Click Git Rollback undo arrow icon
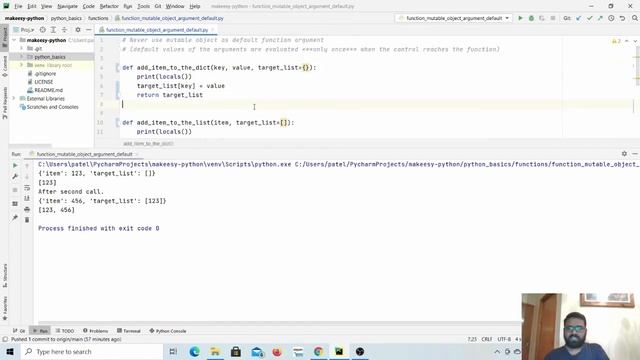 [x=622, y=18]
